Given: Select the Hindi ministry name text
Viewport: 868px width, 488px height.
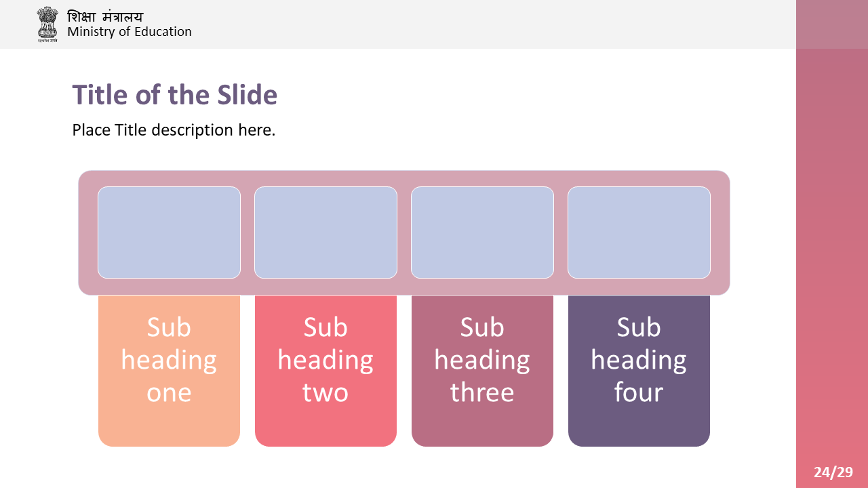Looking at the screenshot, I should 105,16.
